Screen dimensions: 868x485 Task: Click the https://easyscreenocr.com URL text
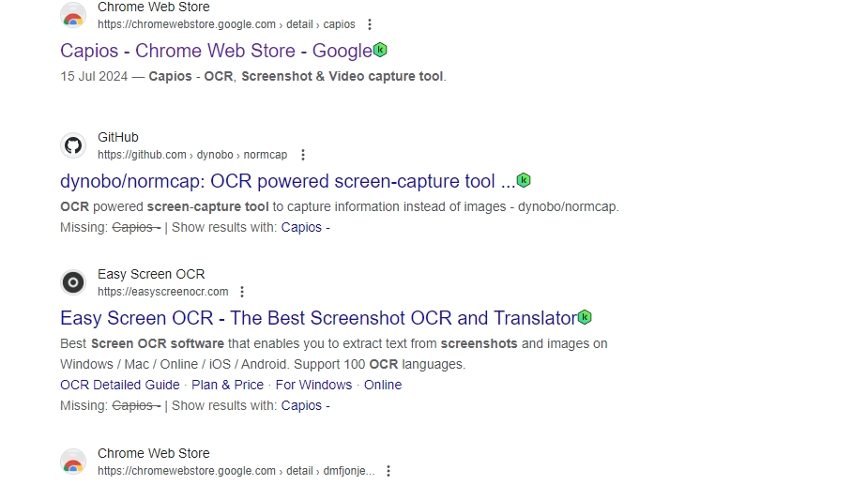coord(162,292)
